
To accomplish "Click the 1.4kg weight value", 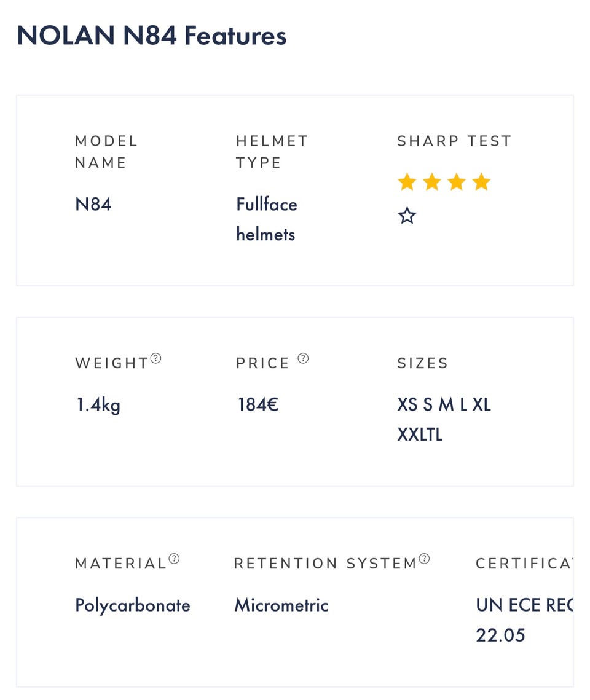I will [x=98, y=405].
